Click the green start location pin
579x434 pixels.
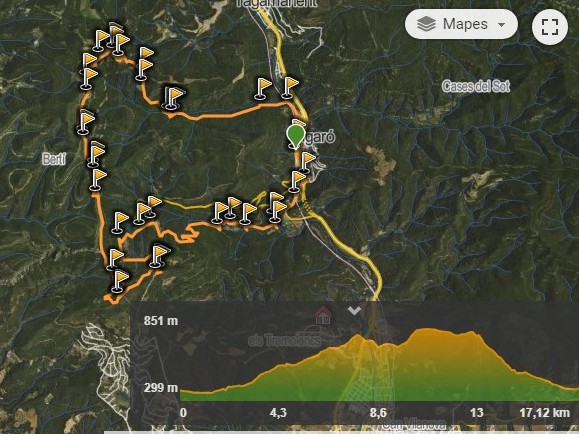(296, 137)
